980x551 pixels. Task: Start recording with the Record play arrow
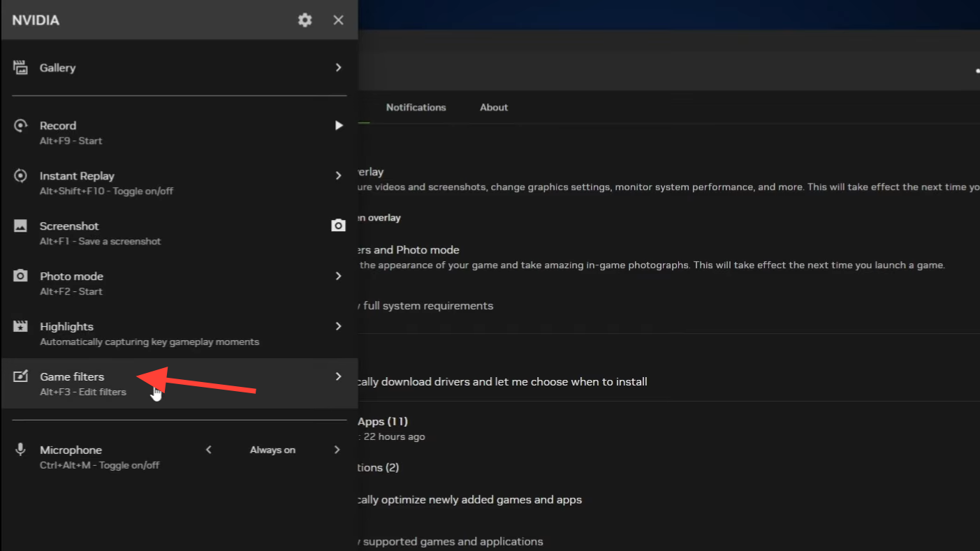(338, 126)
